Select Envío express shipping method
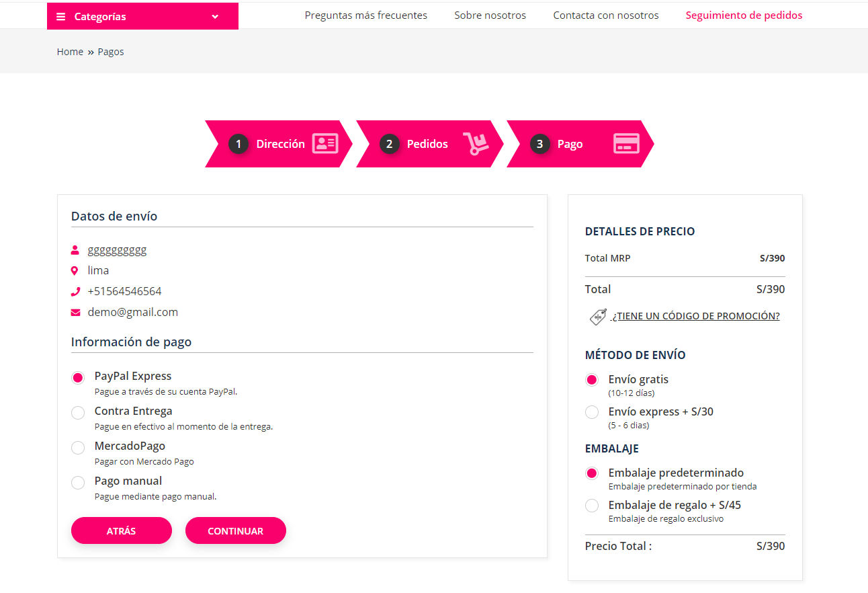This screenshot has width=868, height=593. click(592, 412)
